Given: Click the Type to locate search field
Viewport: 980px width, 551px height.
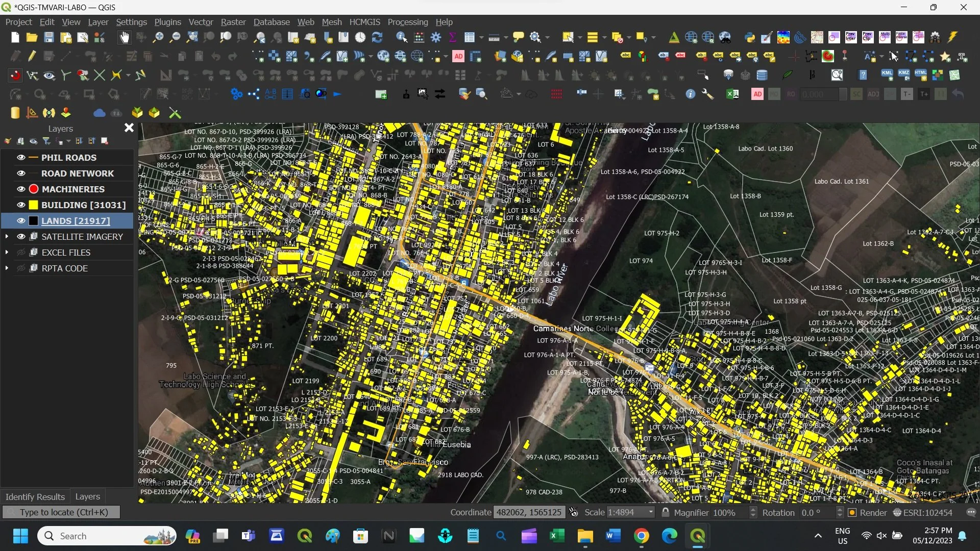Looking at the screenshot, I should click(x=61, y=512).
